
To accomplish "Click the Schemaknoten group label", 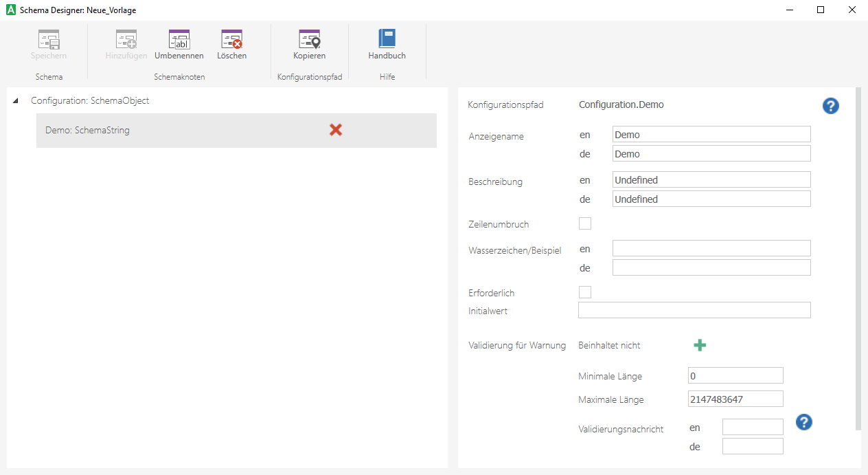I will 179,76.
